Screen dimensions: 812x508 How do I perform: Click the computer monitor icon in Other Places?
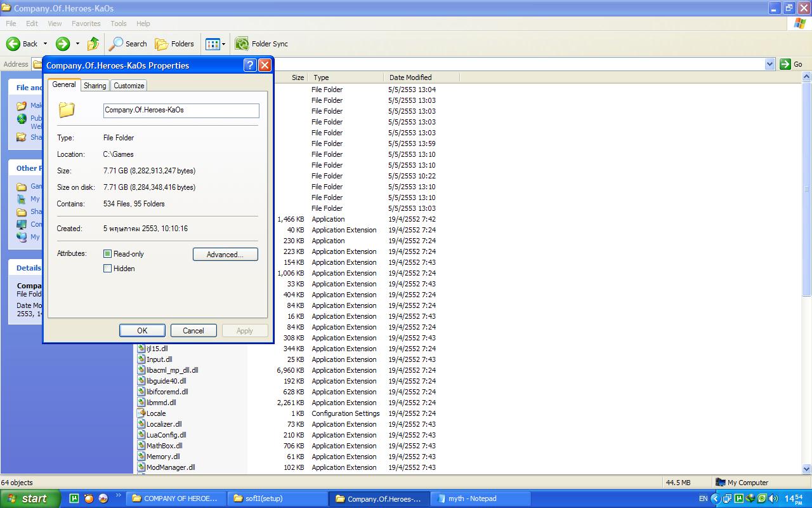click(x=22, y=224)
